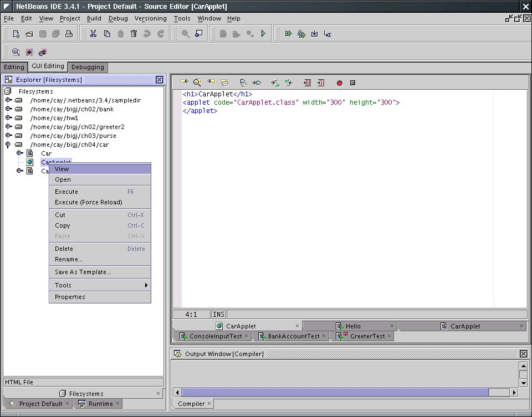This screenshot has height=417, width=532.
Task: Choose Save As Template in context menu
Action: [x=100, y=272]
